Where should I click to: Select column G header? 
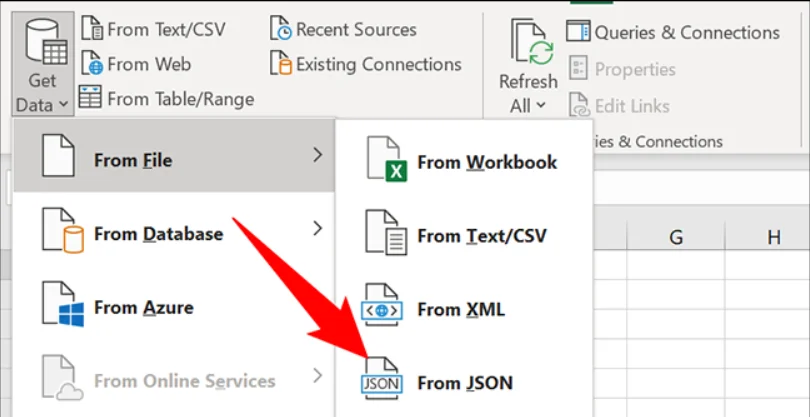(676, 237)
